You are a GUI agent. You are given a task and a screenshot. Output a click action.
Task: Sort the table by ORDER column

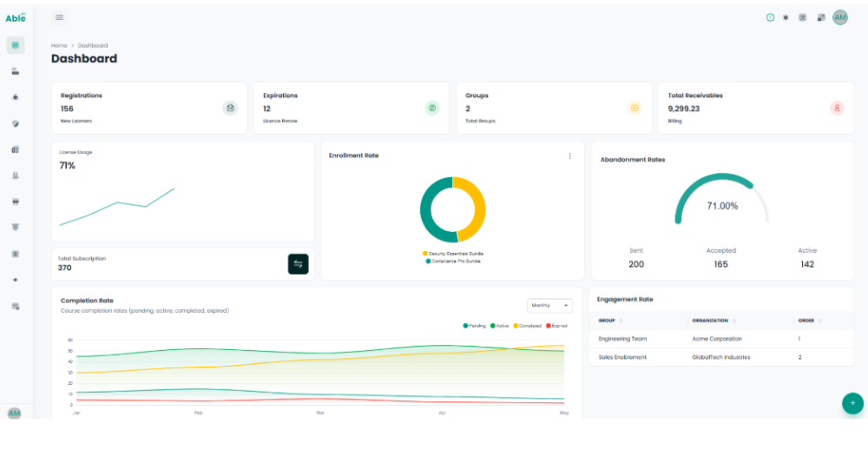coord(810,321)
